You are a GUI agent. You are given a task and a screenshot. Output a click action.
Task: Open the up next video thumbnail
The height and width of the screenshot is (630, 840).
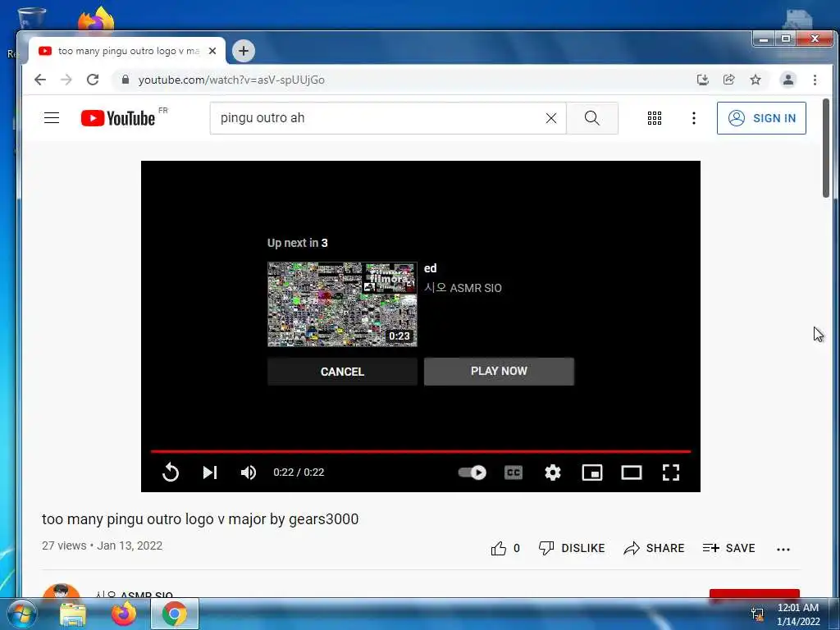point(342,304)
